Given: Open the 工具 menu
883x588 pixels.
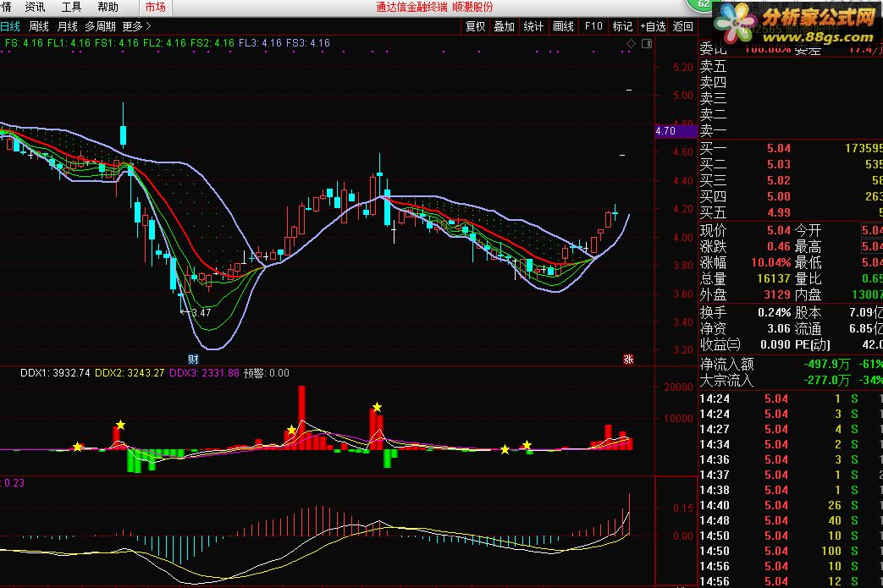Looking at the screenshot, I should [x=71, y=7].
